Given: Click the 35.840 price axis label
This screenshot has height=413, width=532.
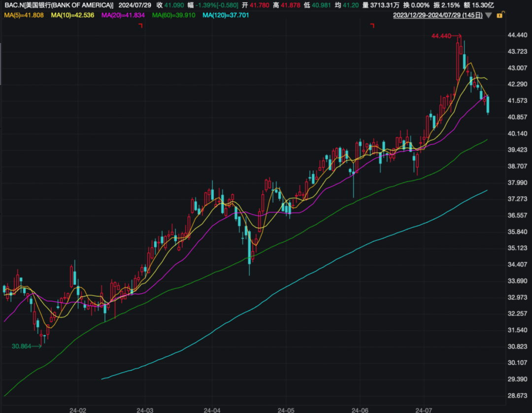Looking at the screenshot, I should click(517, 232).
